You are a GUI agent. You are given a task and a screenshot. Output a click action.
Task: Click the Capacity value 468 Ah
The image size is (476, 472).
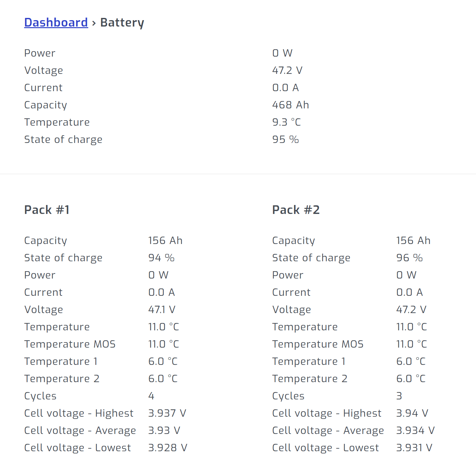[290, 105]
